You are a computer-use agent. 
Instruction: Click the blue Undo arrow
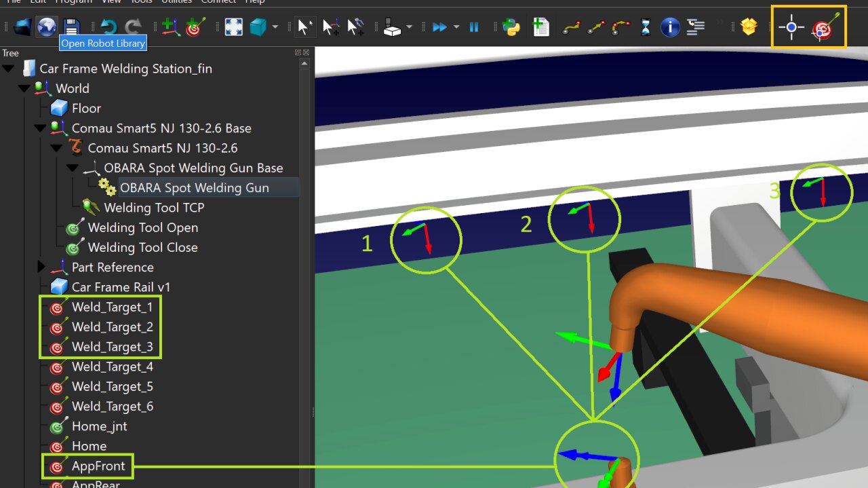tap(108, 27)
